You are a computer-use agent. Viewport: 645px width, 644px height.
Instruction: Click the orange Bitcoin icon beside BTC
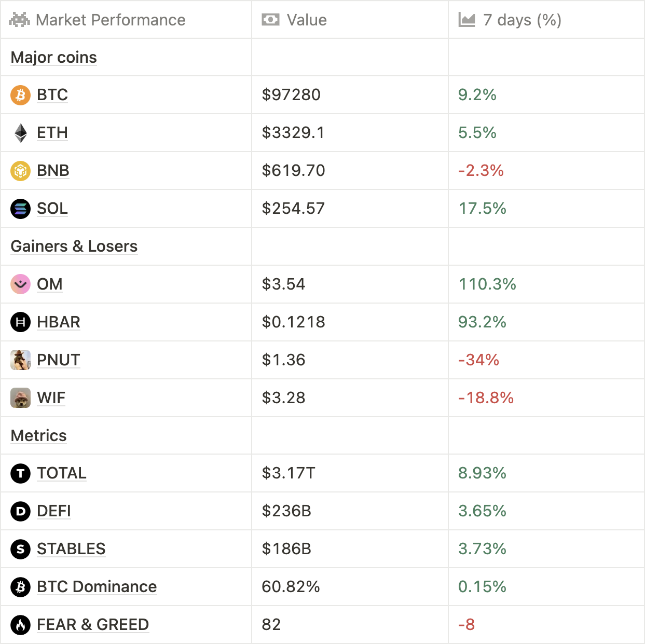coord(21,95)
